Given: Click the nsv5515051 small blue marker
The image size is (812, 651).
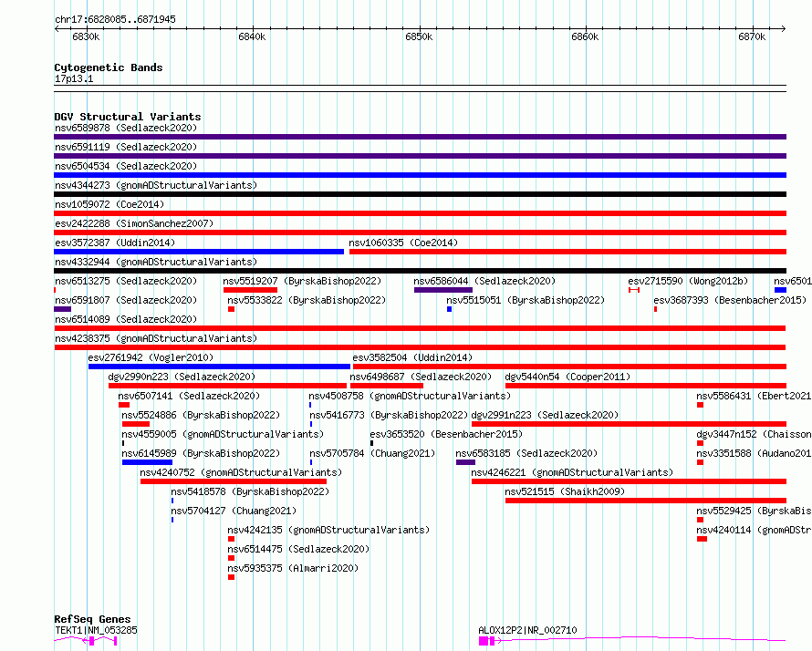Looking at the screenshot, I should [450, 309].
